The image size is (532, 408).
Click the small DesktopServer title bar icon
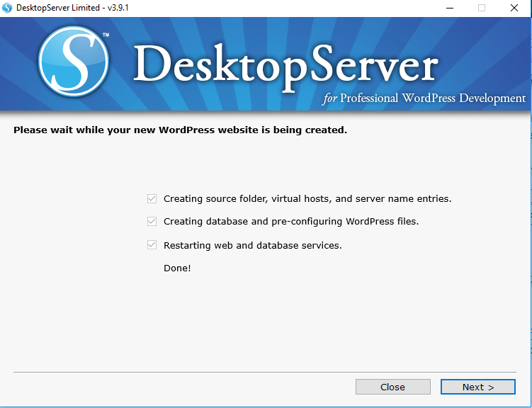[x=8, y=8]
